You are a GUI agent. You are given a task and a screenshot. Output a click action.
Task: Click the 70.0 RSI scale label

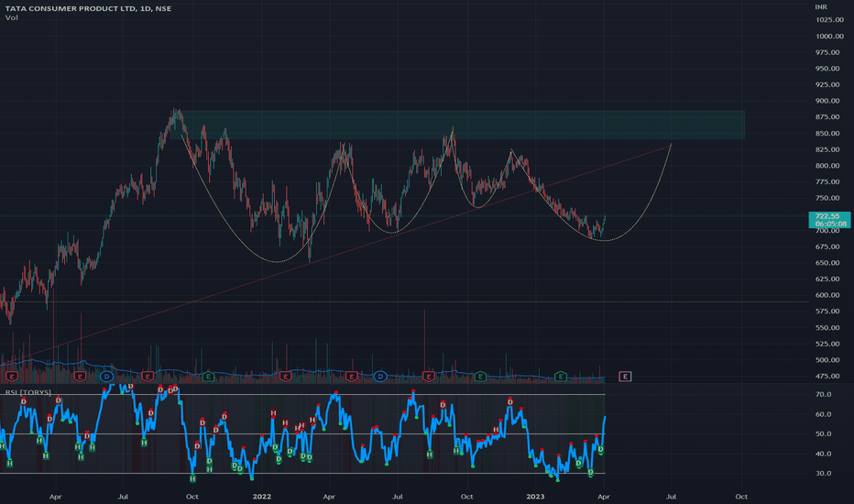(x=823, y=394)
